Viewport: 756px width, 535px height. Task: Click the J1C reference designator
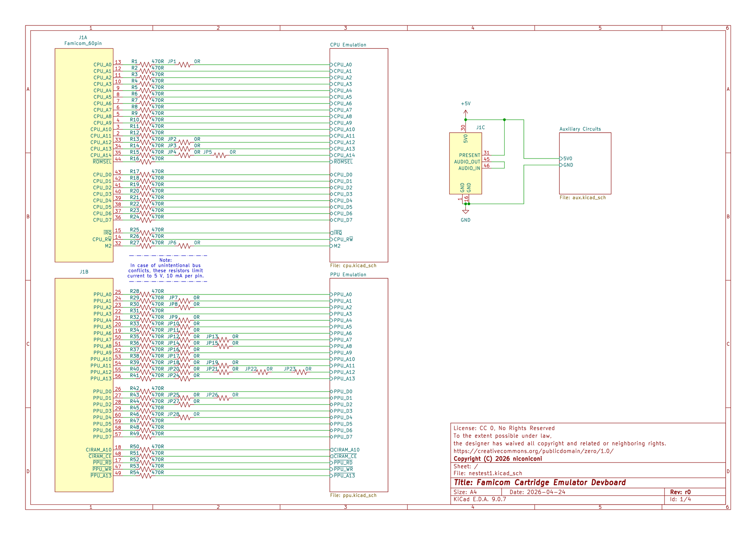tap(480, 127)
